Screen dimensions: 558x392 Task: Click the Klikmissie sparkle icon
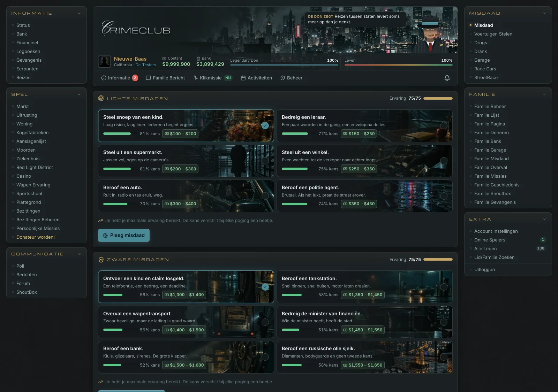pos(195,78)
